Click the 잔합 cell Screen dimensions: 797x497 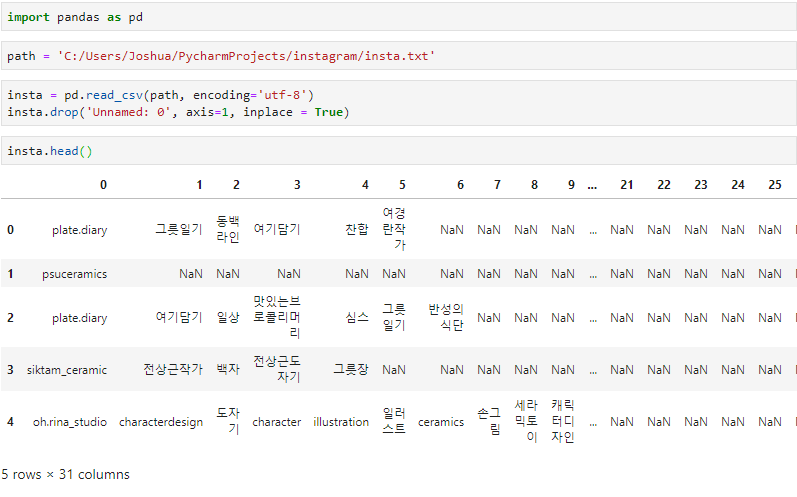click(x=357, y=230)
